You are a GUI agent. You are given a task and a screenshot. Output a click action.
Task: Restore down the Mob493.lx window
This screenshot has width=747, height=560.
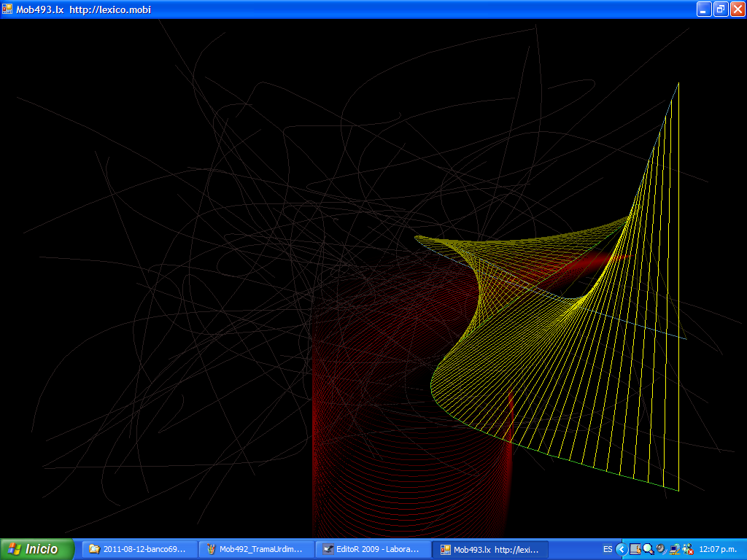point(721,9)
